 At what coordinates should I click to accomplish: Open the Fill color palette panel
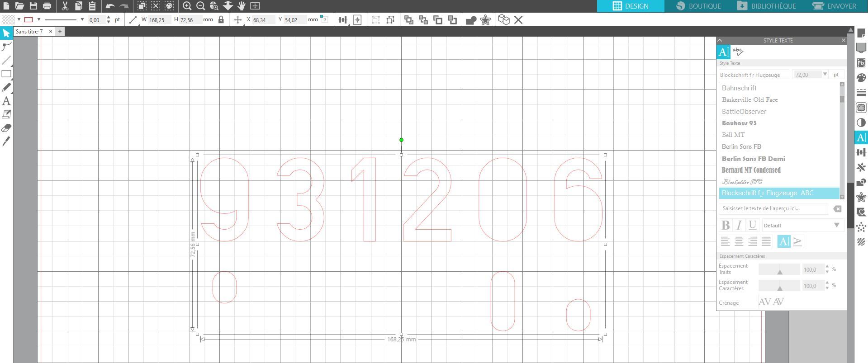click(x=861, y=78)
